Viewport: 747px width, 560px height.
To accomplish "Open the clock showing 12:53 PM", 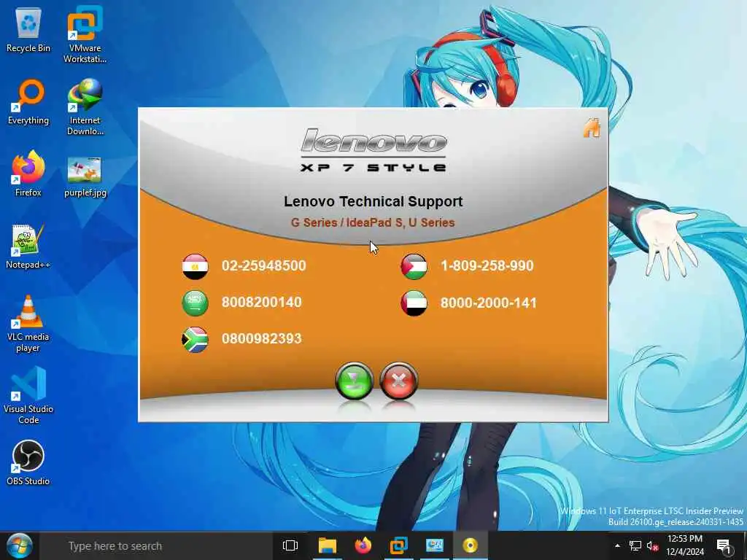I will (685, 545).
